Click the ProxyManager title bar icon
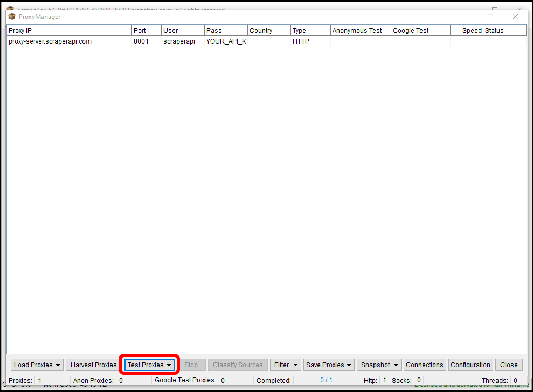 coord(11,17)
